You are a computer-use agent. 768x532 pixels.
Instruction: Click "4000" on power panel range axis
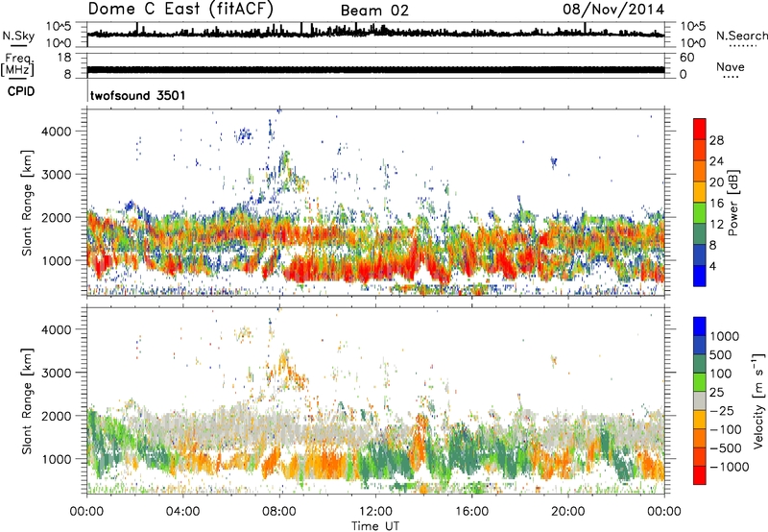57,132
